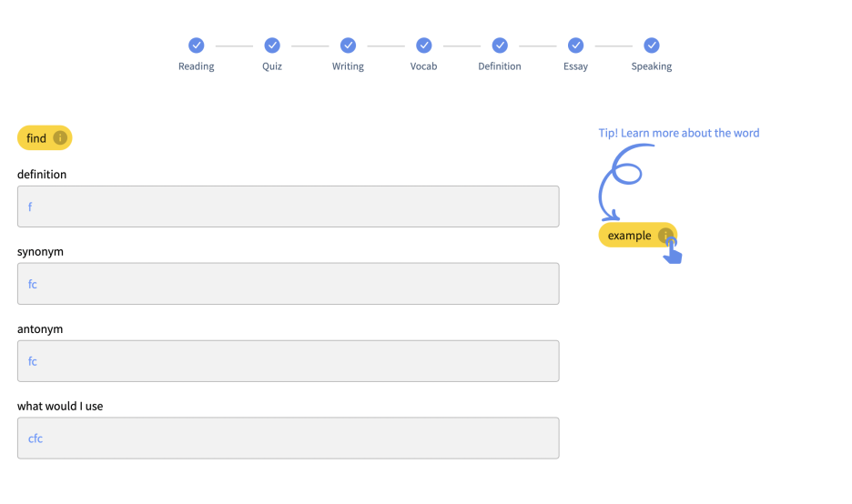
Task: Go to the Definition step label
Action: coord(500,66)
